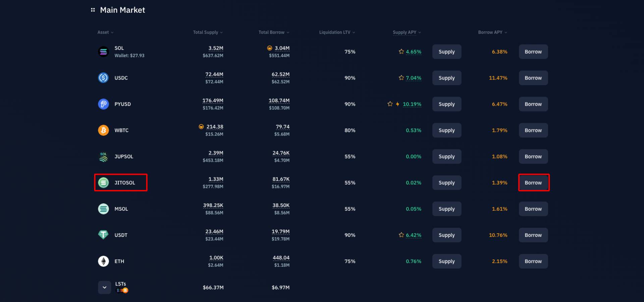Sort by Total Supply column

pos(208,32)
